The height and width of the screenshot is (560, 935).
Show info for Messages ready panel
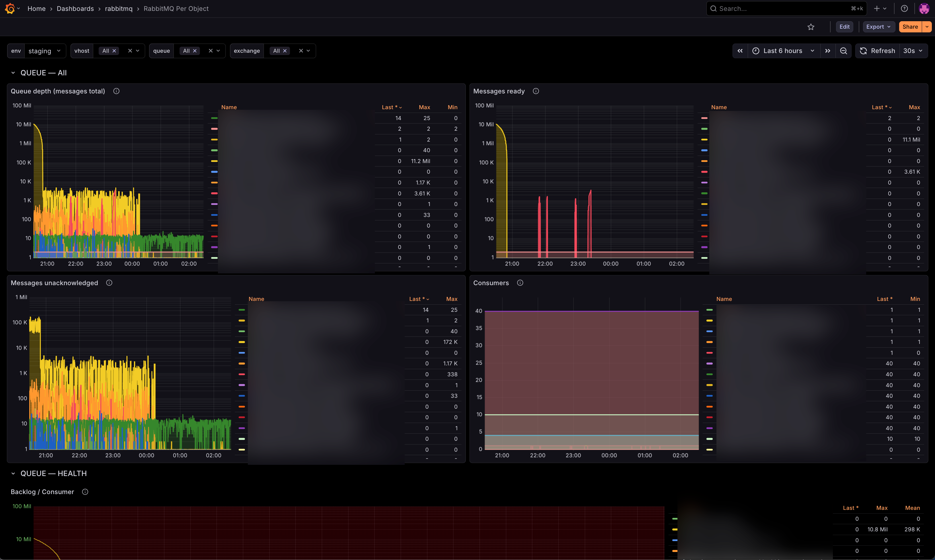click(535, 91)
